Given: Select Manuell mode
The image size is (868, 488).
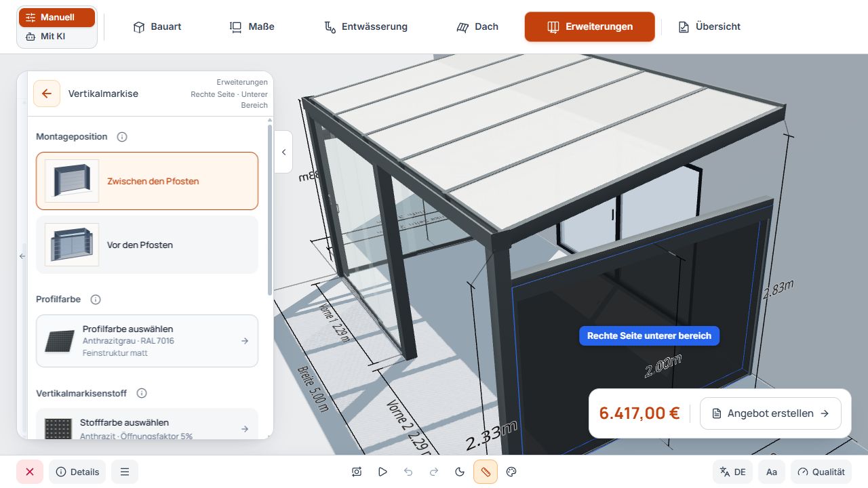Looking at the screenshot, I should [x=57, y=18].
